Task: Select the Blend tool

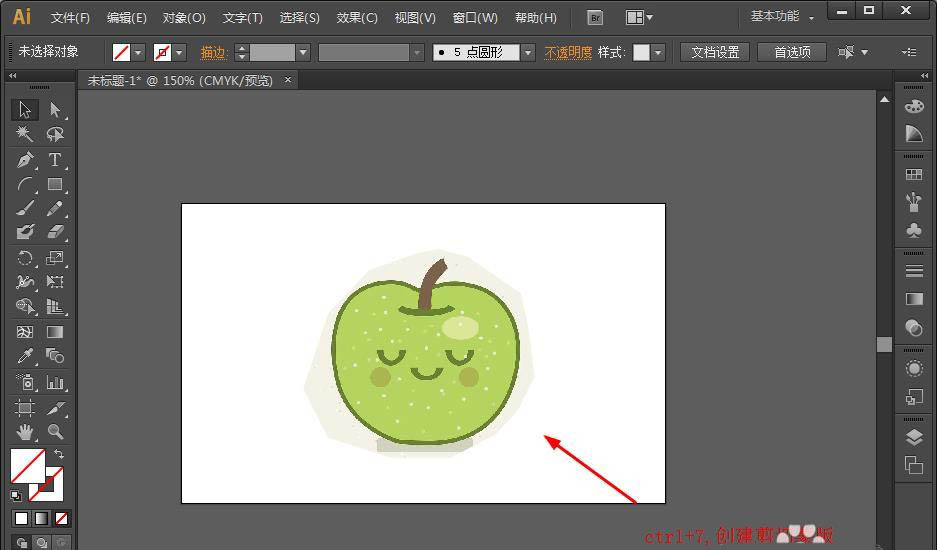Action: pyautogui.click(x=55, y=356)
